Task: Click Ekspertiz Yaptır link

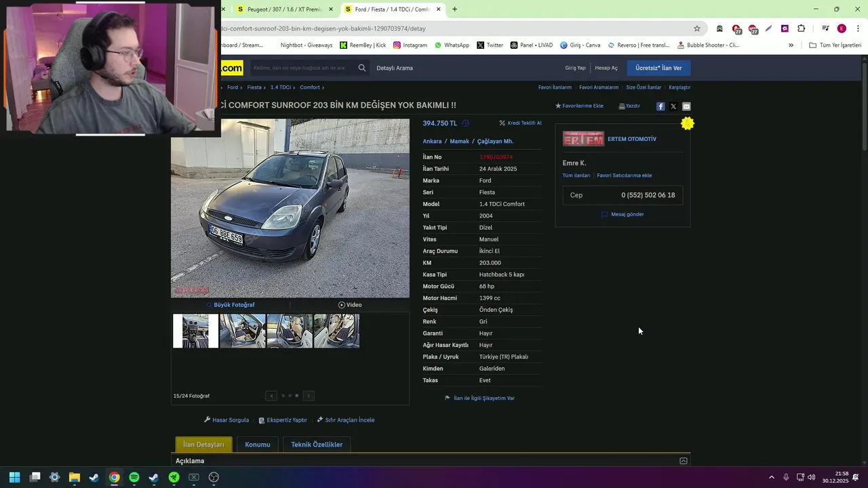Action: (283, 420)
